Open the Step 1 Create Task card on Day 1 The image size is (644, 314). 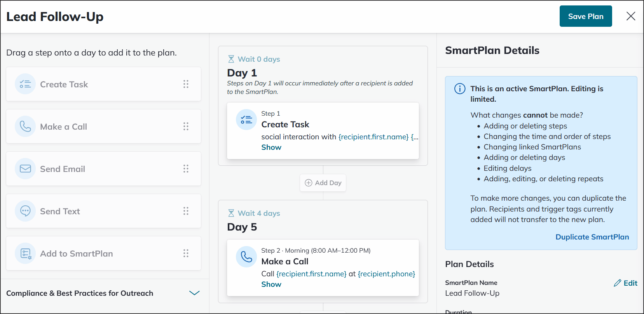coord(323,131)
